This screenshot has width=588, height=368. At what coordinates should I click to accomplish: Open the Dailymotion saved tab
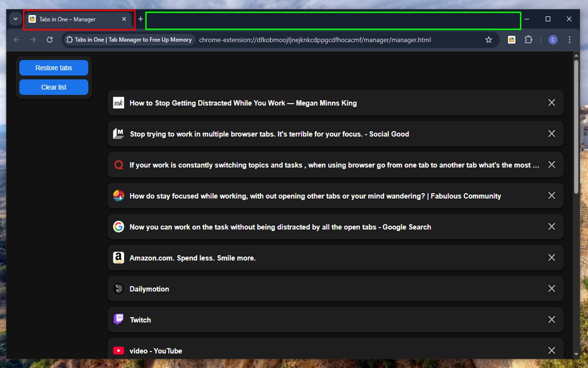point(149,289)
